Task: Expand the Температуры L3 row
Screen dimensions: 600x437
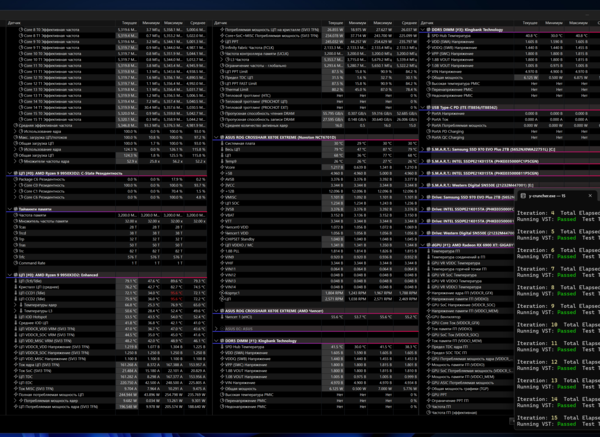Action: click(x=15, y=311)
